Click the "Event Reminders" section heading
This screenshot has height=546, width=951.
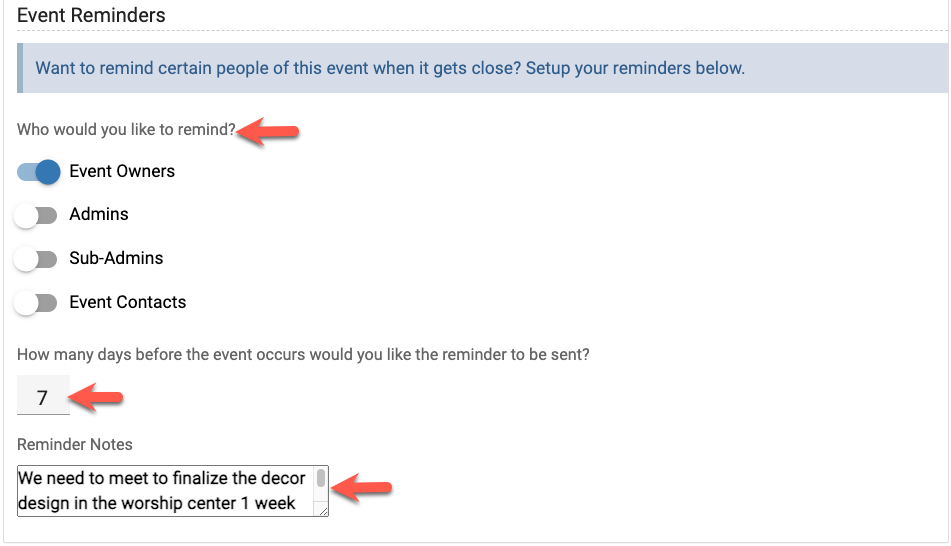(x=91, y=16)
